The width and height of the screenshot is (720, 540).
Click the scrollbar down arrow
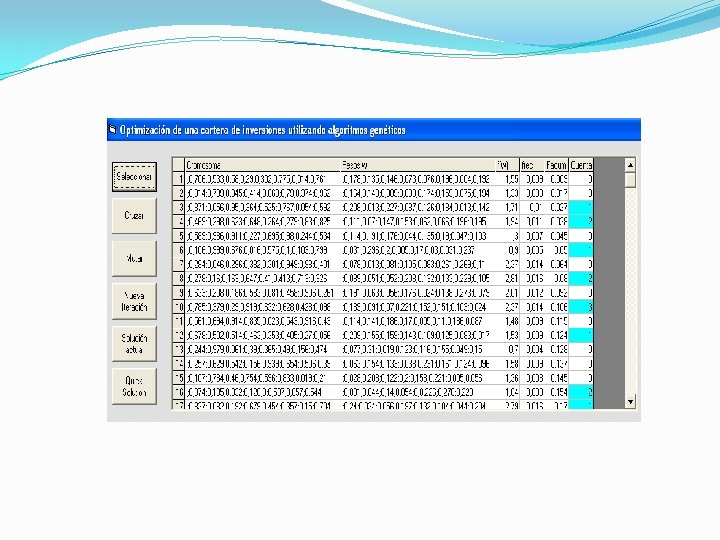point(630,402)
